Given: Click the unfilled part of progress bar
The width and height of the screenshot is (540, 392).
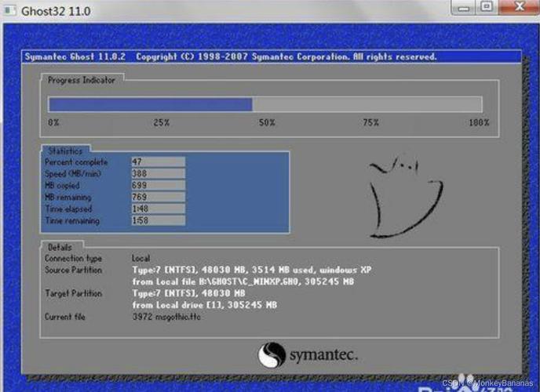Looking at the screenshot, I should click(367, 104).
